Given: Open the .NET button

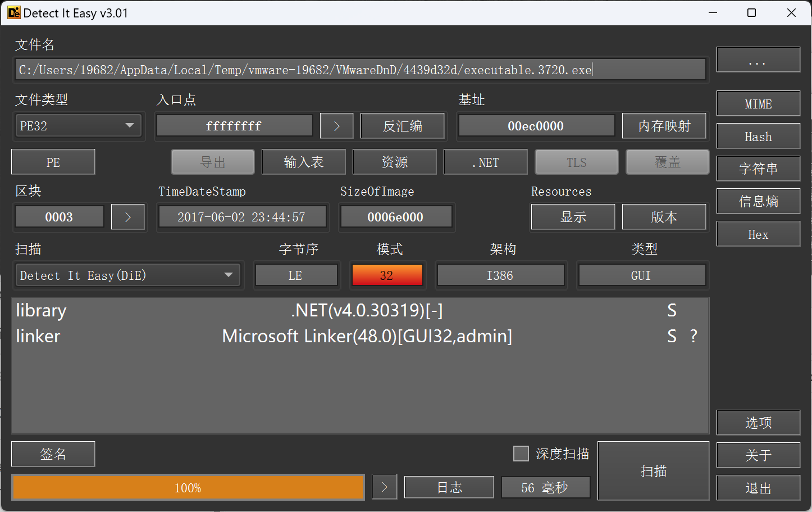Looking at the screenshot, I should tap(486, 162).
